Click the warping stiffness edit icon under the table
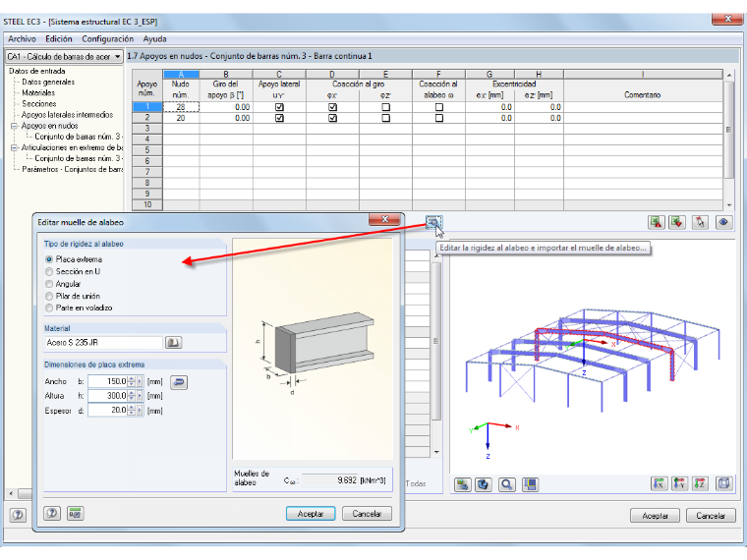The height and width of the screenshot is (560, 747). pos(433,222)
